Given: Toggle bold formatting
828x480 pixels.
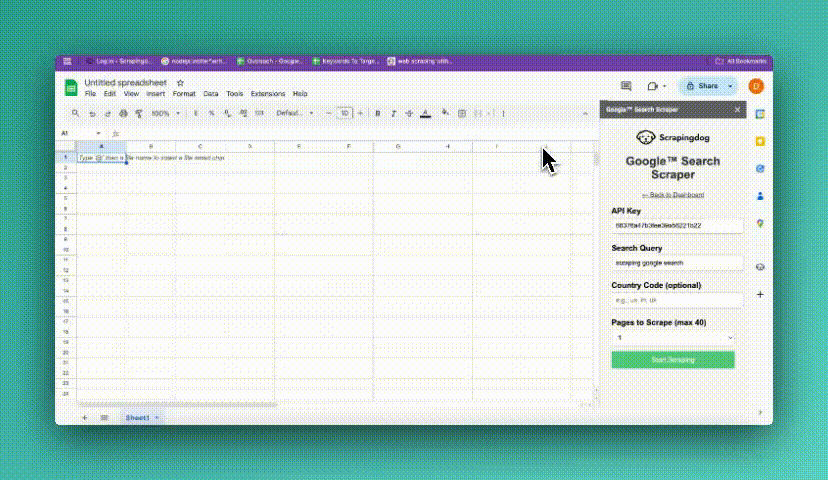Looking at the screenshot, I should (x=378, y=114).
